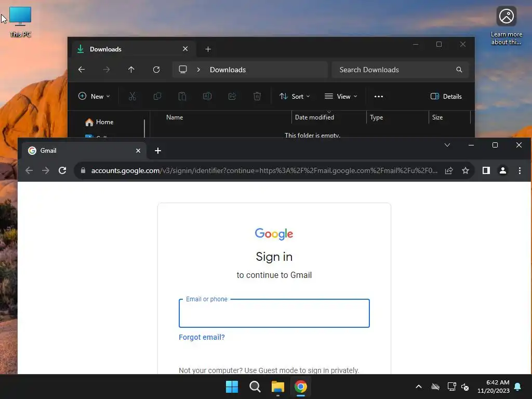Toggle the Details pane in File Explorer
The width and height of the screenshot is (532, 399).
[446, 96]
